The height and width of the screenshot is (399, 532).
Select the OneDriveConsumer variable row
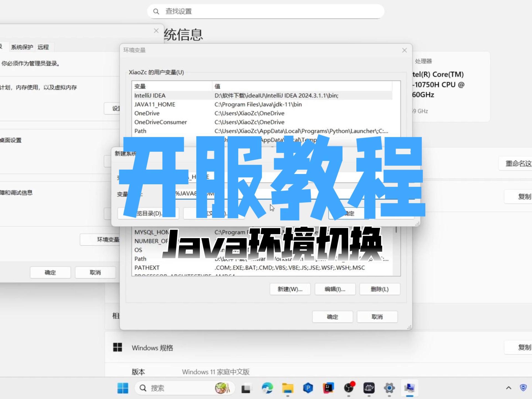coord(262,122)
